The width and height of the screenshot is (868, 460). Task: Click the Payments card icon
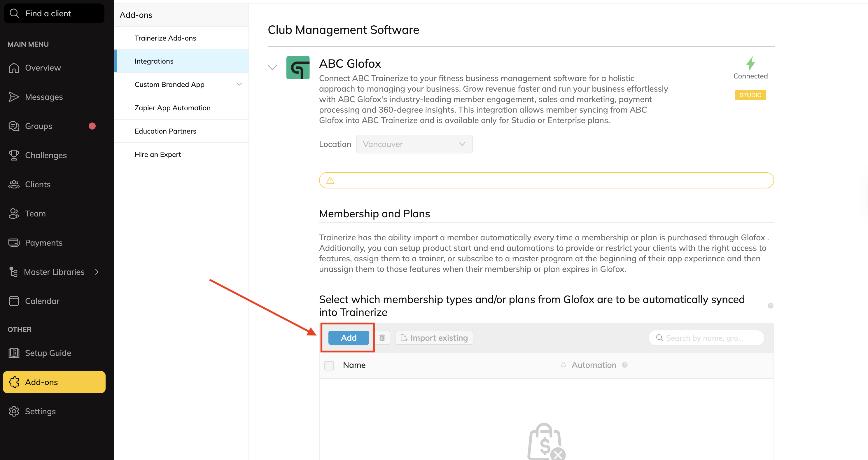tap(14, 243)
